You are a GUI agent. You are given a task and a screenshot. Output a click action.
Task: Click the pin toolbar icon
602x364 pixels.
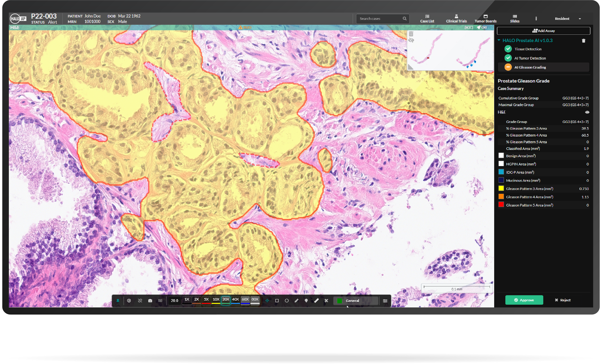[118, 301]
